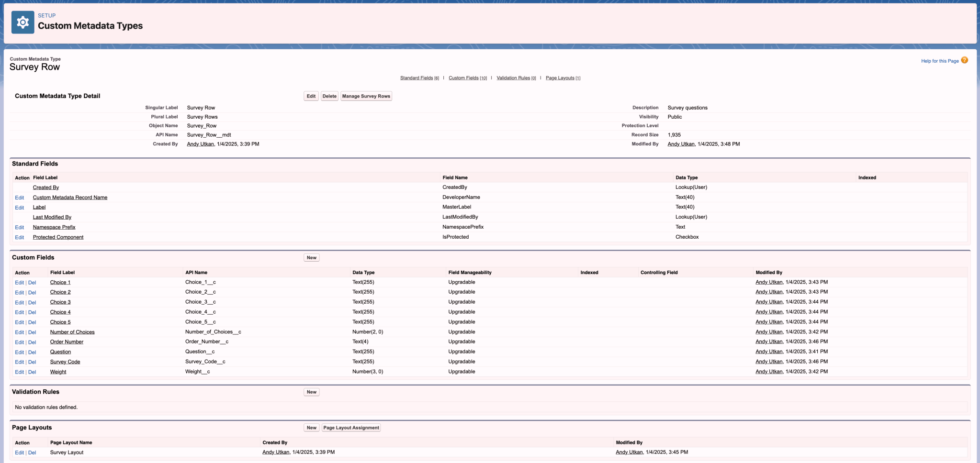Viewport: 980px width, 463px height.
Task: Open the Help question mark icon
Action: 965,60
